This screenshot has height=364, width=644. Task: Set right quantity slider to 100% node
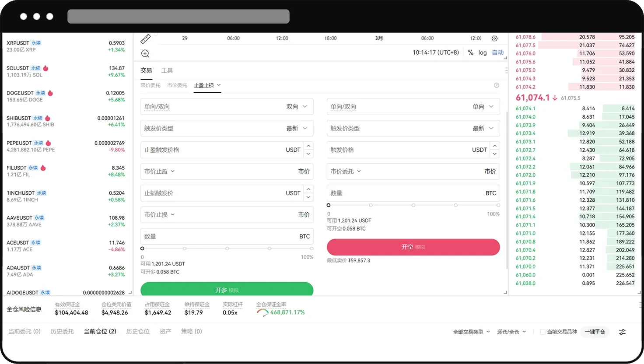pyautogui.click(x=498, y=205)
